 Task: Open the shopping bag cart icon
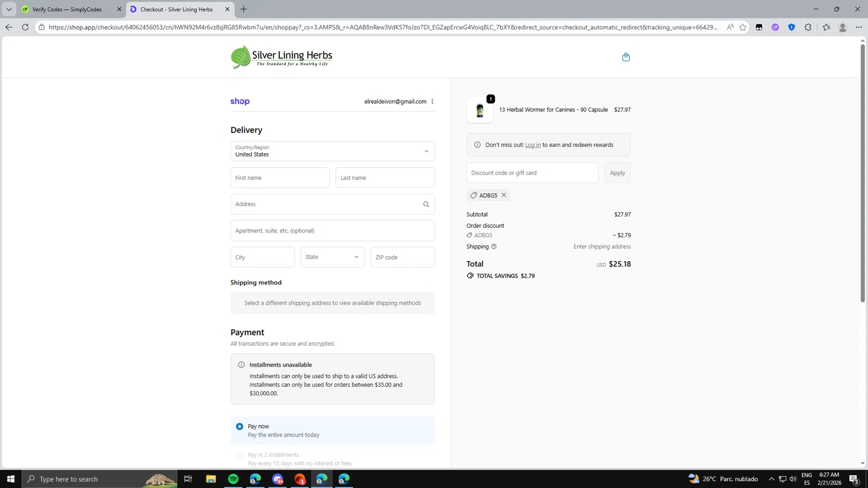click(x=626, y=57)
